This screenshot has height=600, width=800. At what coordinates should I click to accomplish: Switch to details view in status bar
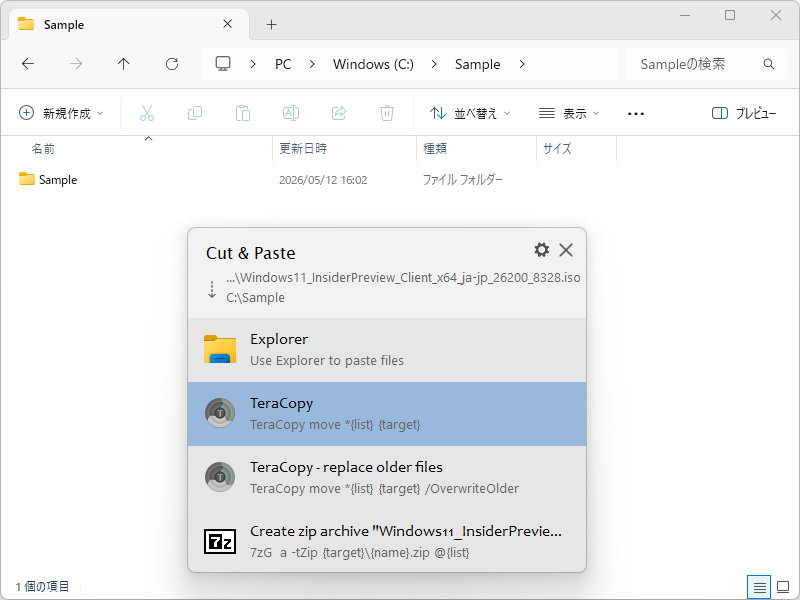coord(759,587)
